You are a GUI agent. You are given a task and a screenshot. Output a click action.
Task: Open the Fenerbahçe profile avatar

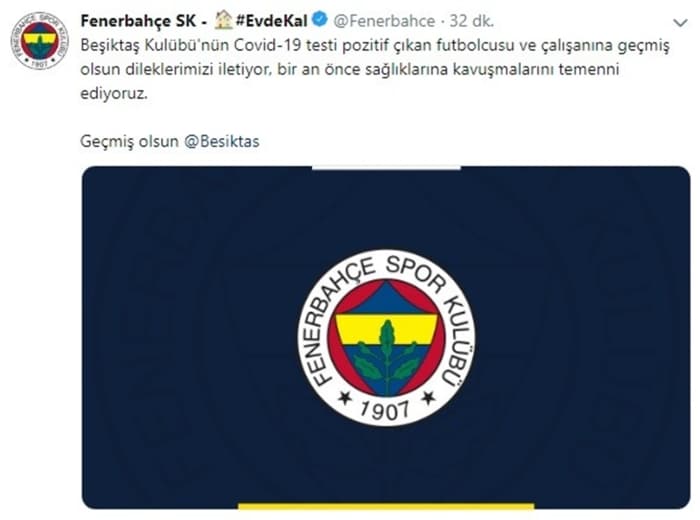pos(40,41)
